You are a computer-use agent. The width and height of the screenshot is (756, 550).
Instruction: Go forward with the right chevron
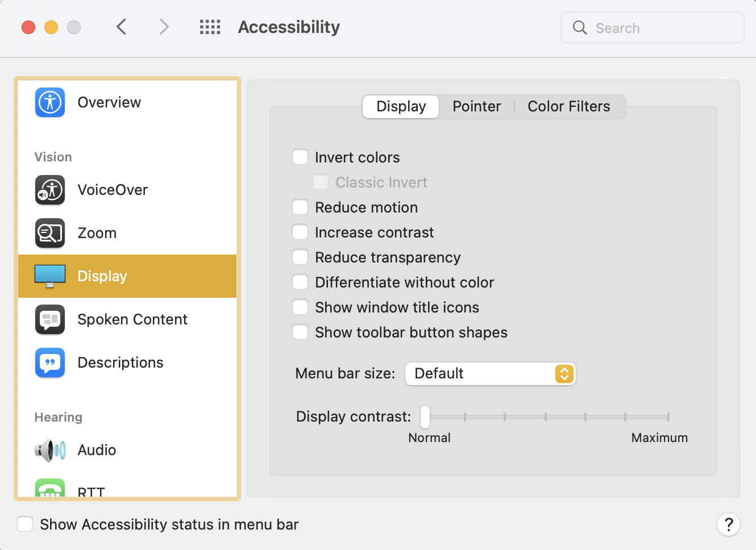[x=164, y=27]
